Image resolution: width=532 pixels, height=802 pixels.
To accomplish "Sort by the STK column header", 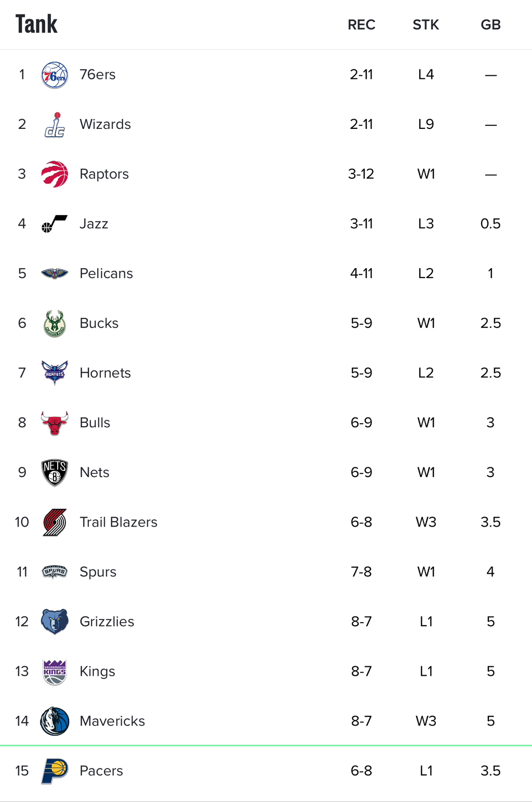I will coord(426,25).
